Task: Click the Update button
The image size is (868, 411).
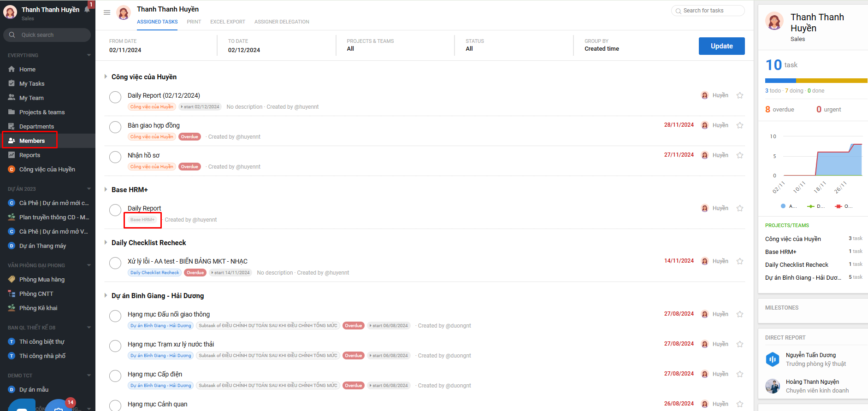Action: (x=721, y=46)
